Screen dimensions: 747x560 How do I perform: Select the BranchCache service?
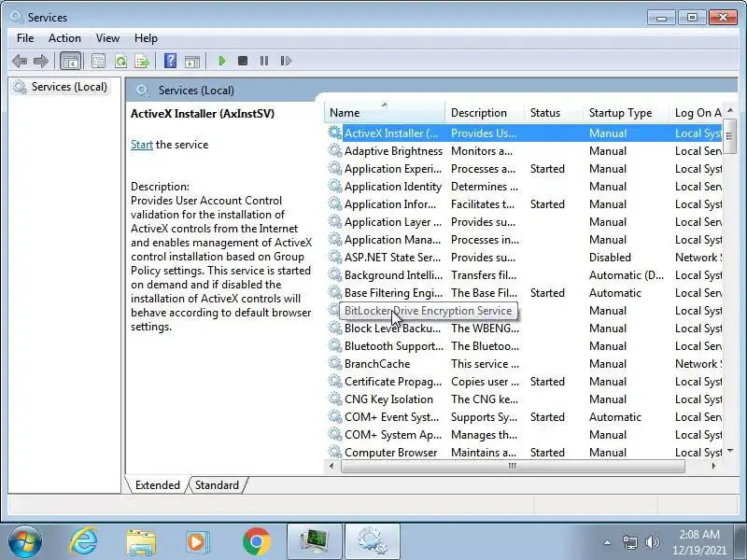[x=524, y=364]
